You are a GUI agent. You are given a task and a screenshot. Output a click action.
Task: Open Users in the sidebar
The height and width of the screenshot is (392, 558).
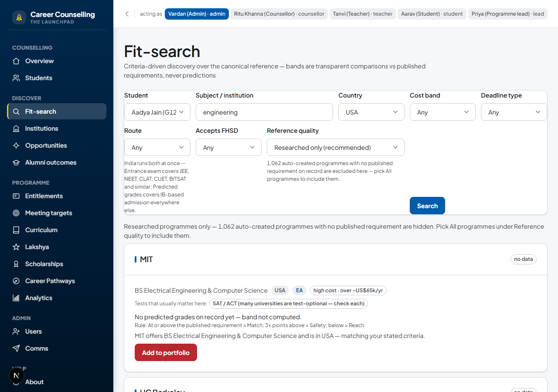pos(57,331)
